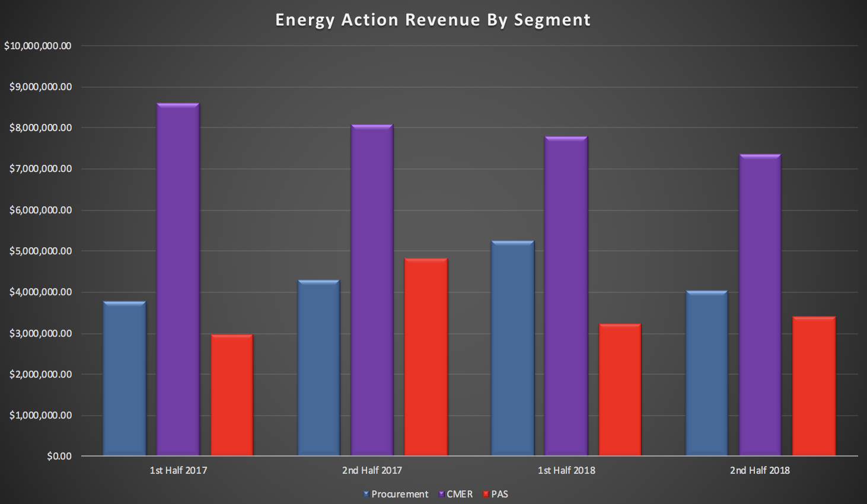867x504 pixels.
Task: Click the purple CMER legend marker
Action: coord(441,494)
